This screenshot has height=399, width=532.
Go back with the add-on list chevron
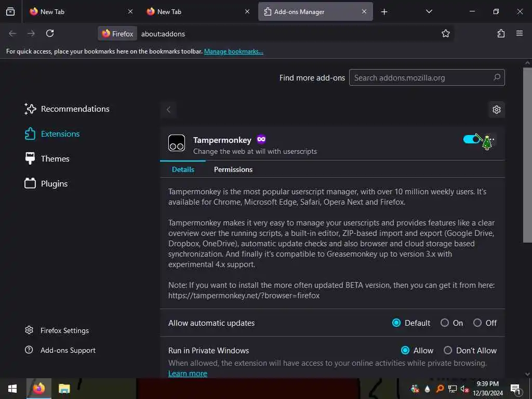tap(169, 110)
